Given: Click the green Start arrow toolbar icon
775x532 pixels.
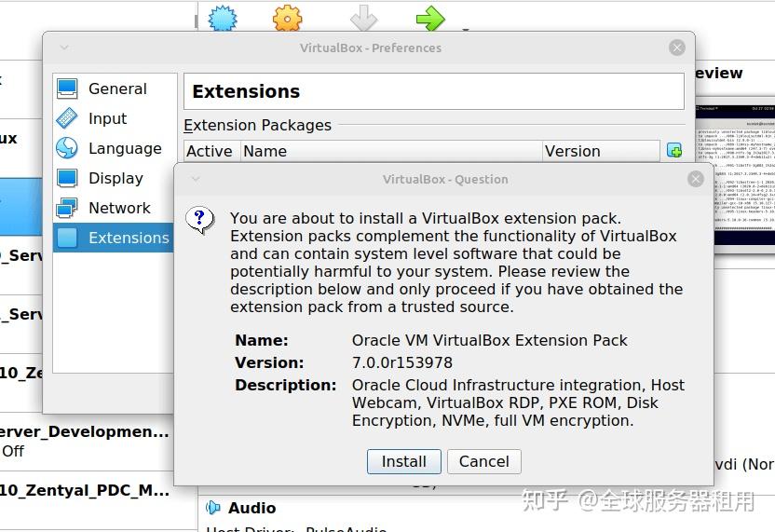Looking at the screenshot, I should point(430,18).
